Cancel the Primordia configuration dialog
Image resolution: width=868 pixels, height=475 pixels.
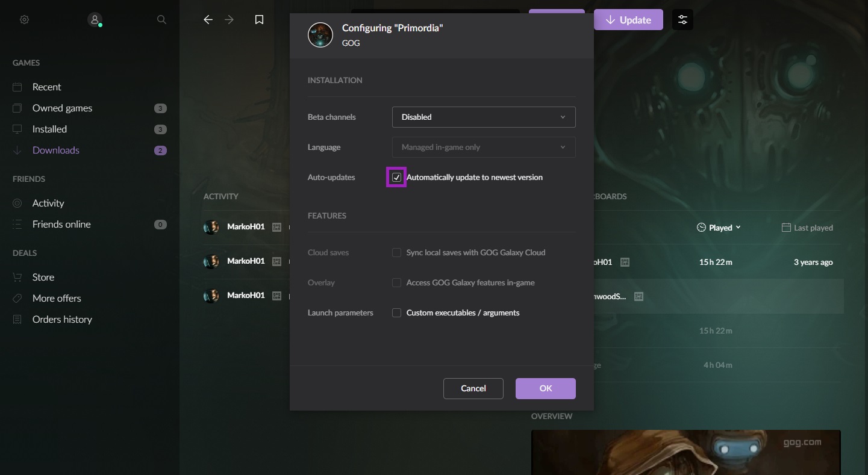(x=473, y=388)
